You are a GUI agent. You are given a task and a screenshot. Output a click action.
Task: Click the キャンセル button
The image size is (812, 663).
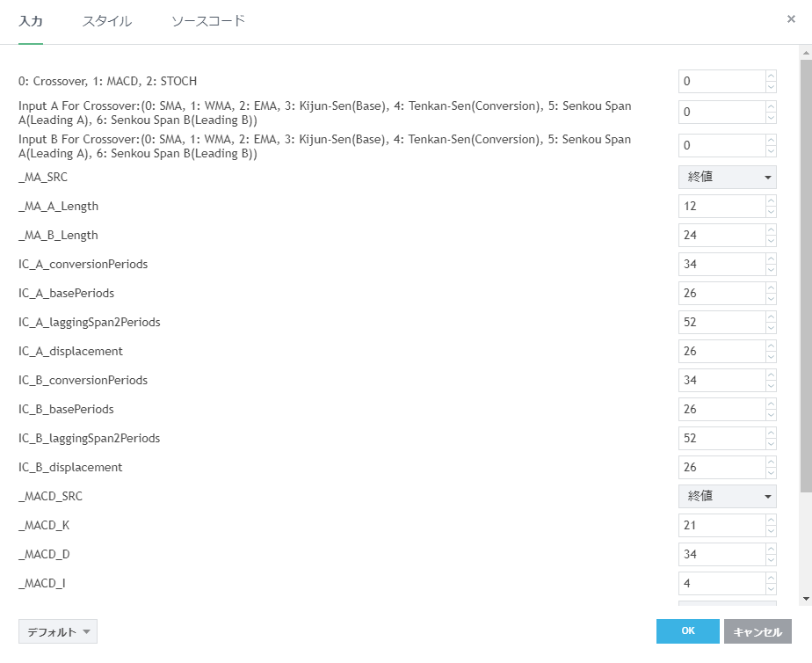click(x=758, y=630)
